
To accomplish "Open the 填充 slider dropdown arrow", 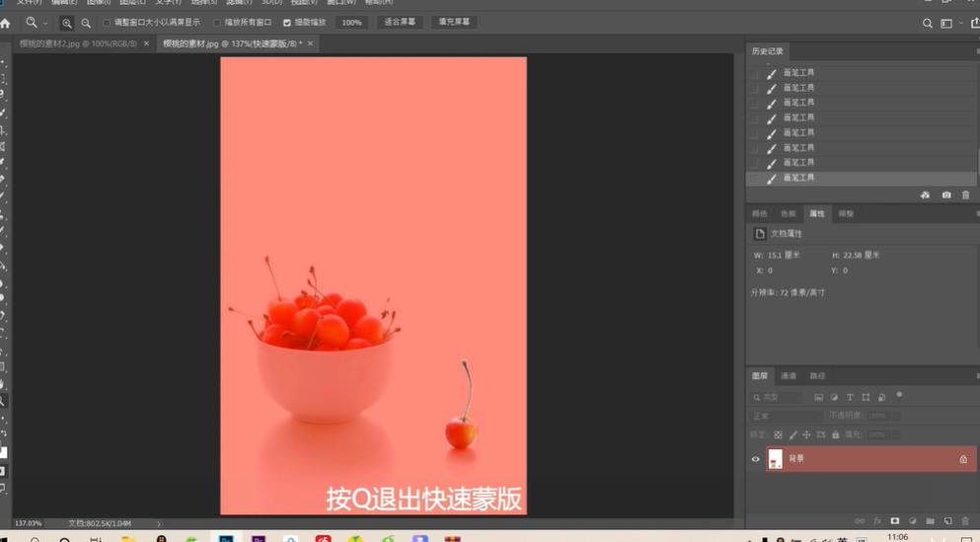I will pyautogui.click(x=897, y=435).
